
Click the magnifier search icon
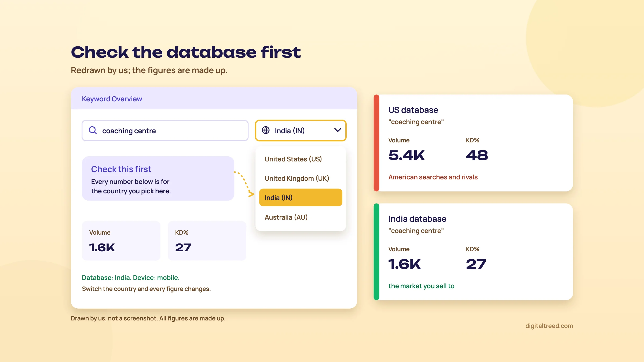(93, 130)
